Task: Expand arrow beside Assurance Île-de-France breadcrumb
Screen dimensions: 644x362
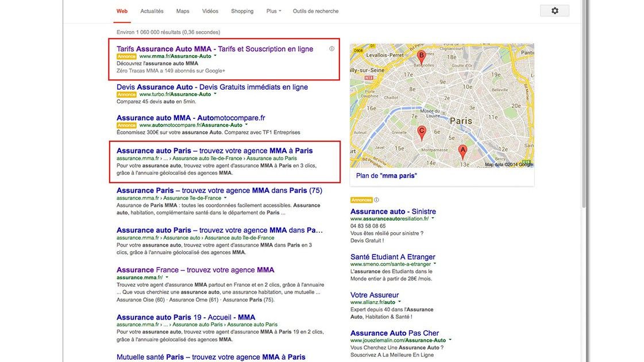Action: pos(225,198)
